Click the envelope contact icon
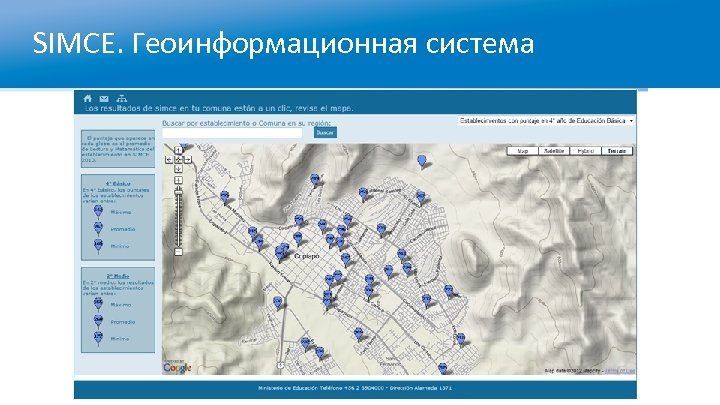Screen dimensions: 720x405 coord(104,98)
